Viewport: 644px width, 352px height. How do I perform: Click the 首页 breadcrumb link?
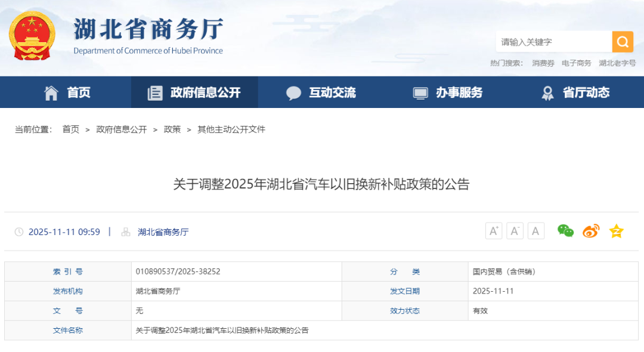70,129
